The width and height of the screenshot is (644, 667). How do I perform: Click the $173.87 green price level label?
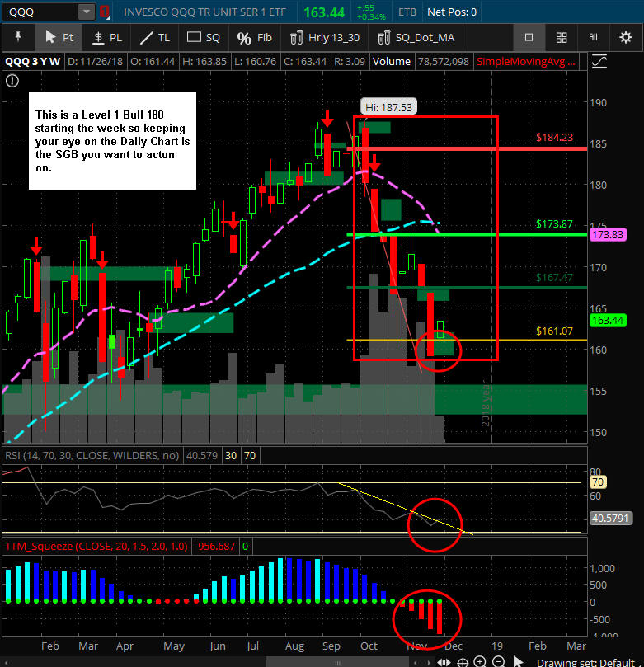tap(554, 223)
